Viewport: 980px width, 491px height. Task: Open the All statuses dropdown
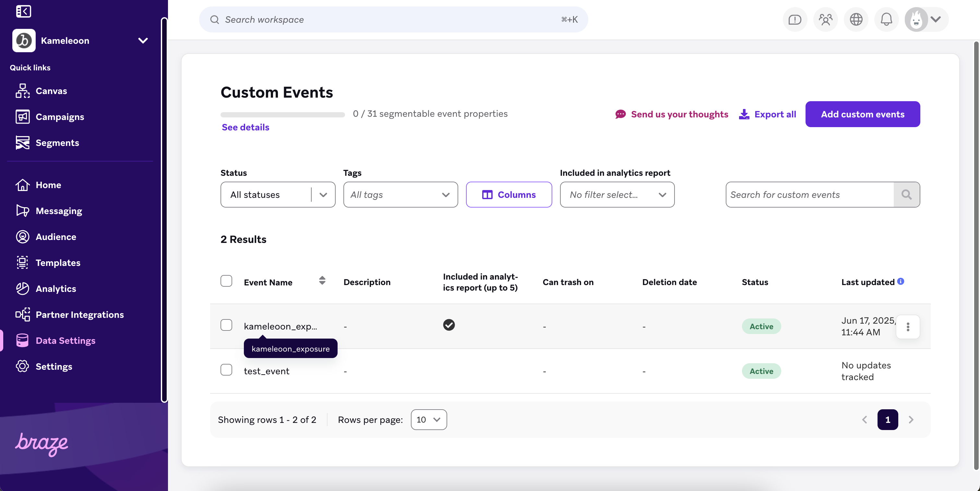click(x=278, y=195)
